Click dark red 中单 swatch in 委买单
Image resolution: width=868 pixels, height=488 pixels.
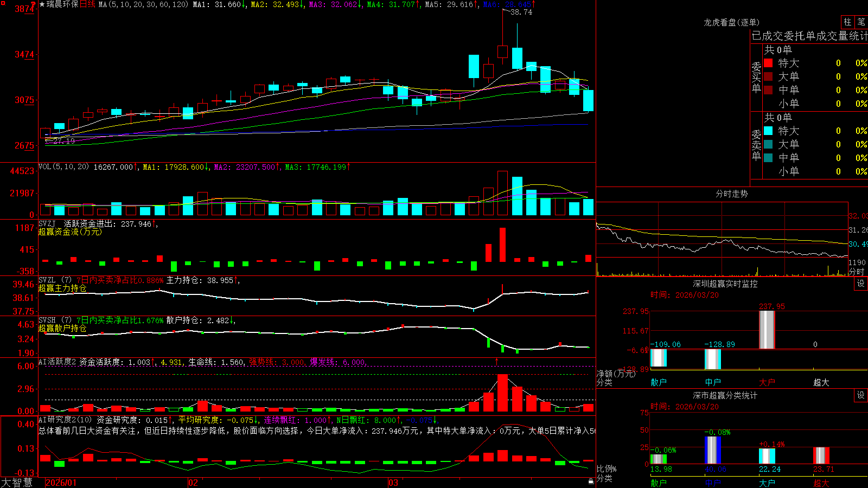point(768,90)
